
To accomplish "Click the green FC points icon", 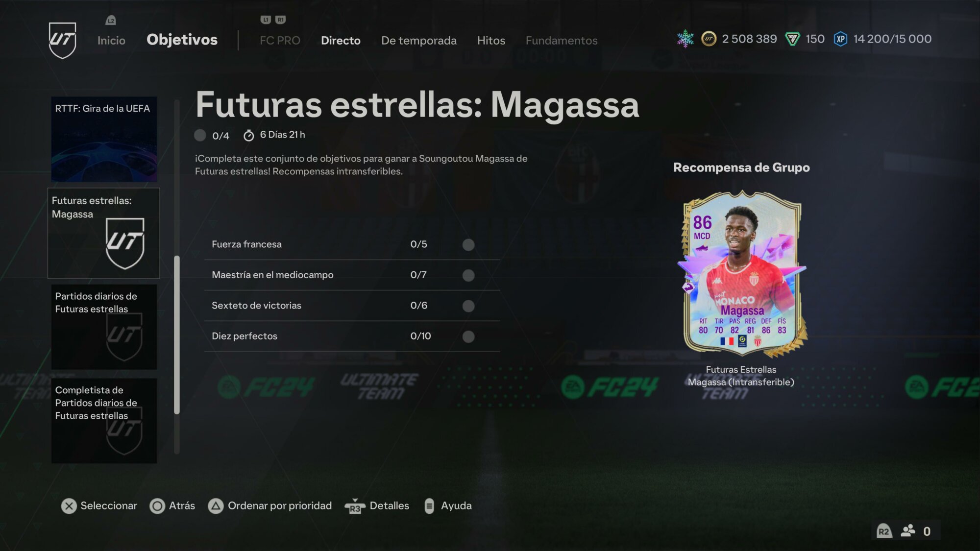I will pyautogui.click(x=792, y=39).
